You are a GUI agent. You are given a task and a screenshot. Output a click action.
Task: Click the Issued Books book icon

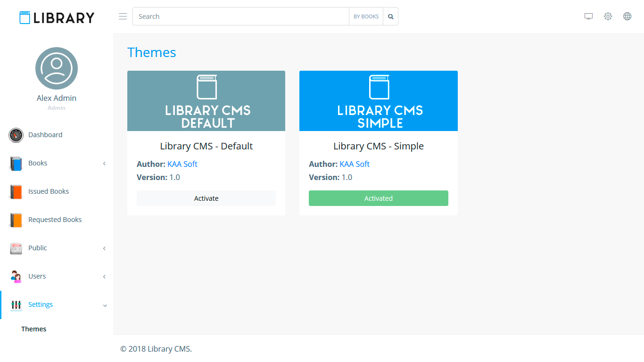16,192
